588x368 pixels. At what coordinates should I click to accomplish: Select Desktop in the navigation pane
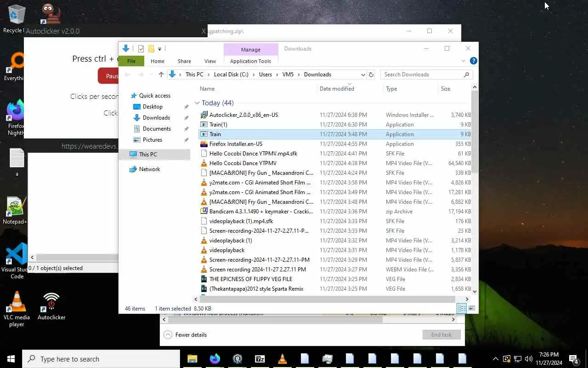click(153, 107)
